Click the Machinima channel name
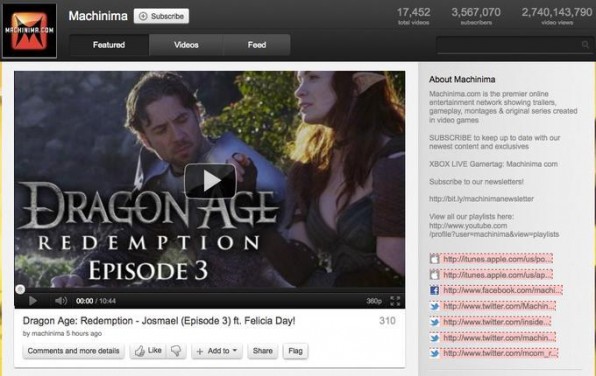Viewport: 596px width, 376px height. (x=98, y=16)
